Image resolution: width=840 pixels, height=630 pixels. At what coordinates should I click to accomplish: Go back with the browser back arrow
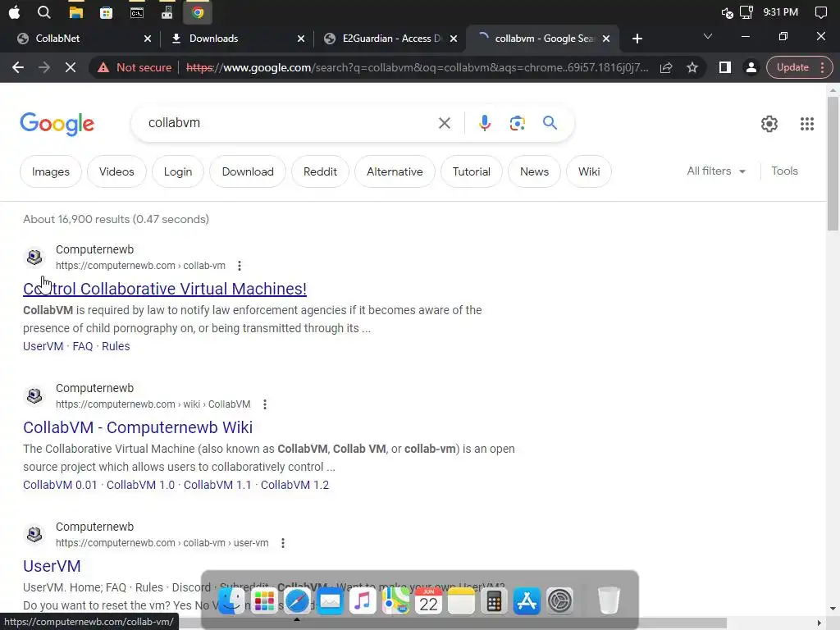click(x=18, y=67)
